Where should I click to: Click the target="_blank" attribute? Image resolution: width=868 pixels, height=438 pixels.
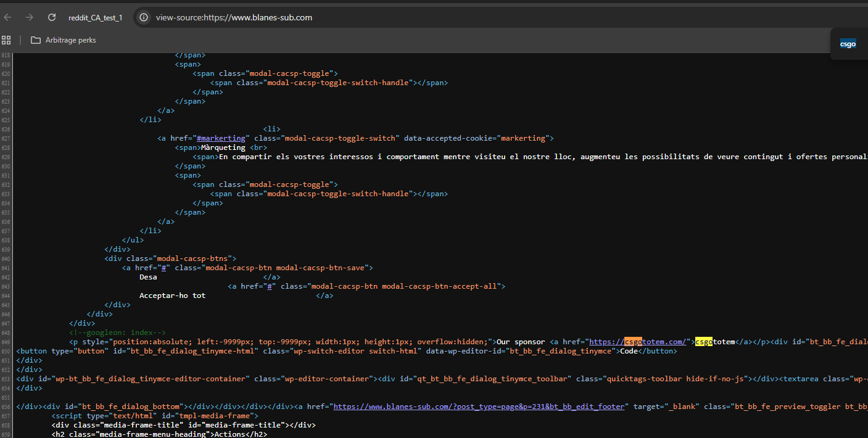tap(666, 407)
